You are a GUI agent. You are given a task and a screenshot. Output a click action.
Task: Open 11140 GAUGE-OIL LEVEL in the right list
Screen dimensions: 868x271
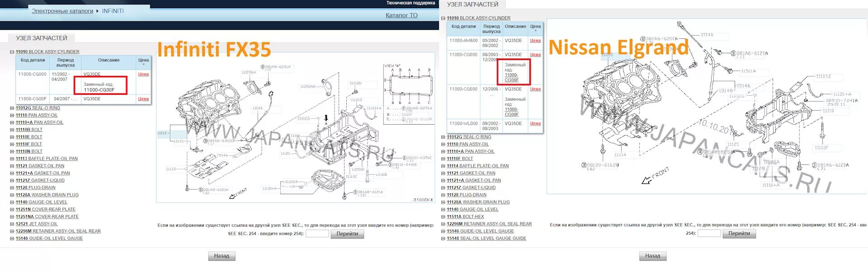point(473,209)
